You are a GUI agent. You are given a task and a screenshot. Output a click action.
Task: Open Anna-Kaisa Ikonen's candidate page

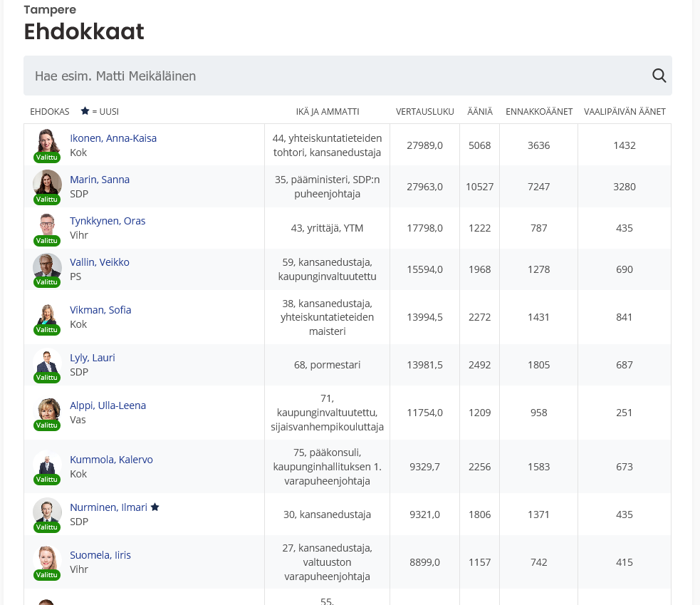pos(113,138)
